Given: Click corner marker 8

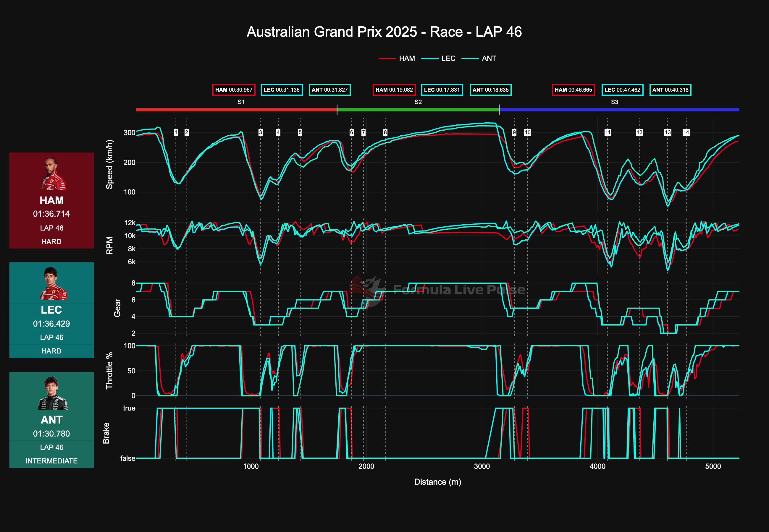Looking at the screenshot, I should [x=385, y=132].
